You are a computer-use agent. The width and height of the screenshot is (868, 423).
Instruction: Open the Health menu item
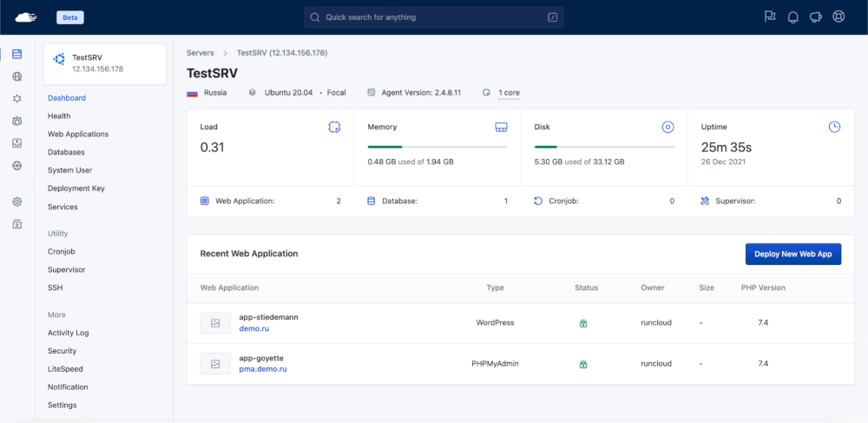click(x=59, y=116)
